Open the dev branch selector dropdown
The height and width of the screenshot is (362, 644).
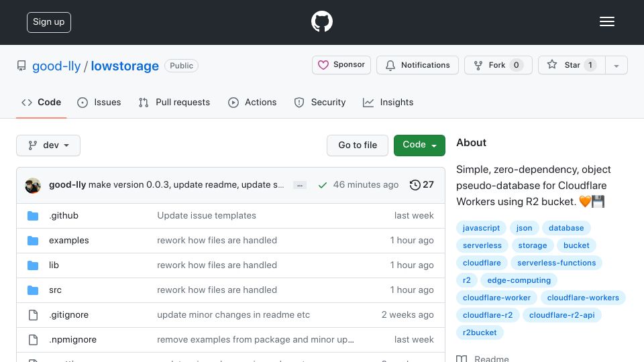(x=48, y=145)
